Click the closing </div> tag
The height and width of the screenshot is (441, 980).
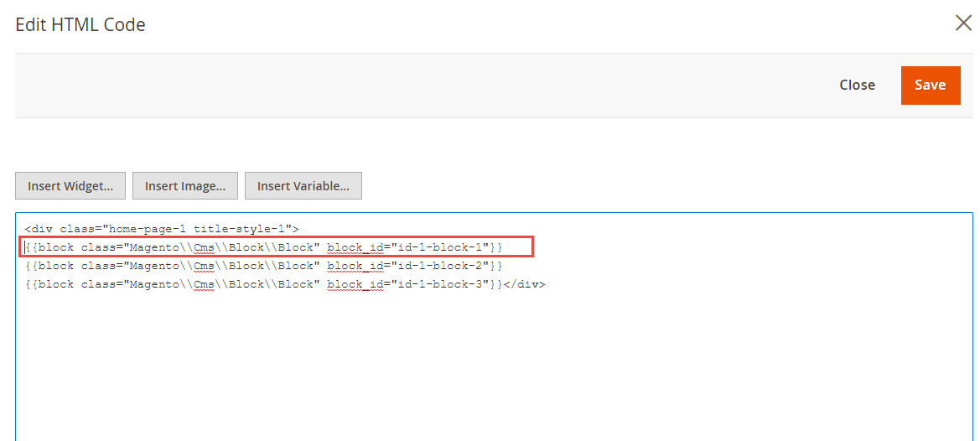pyautogui.click(x=525, y=284)
